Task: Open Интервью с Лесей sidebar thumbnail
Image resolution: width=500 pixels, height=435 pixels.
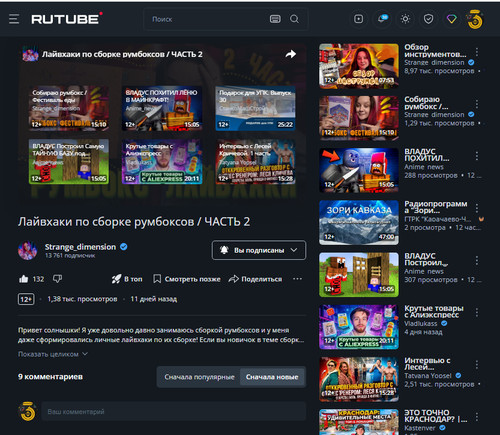Action: [x=359, y=379]
